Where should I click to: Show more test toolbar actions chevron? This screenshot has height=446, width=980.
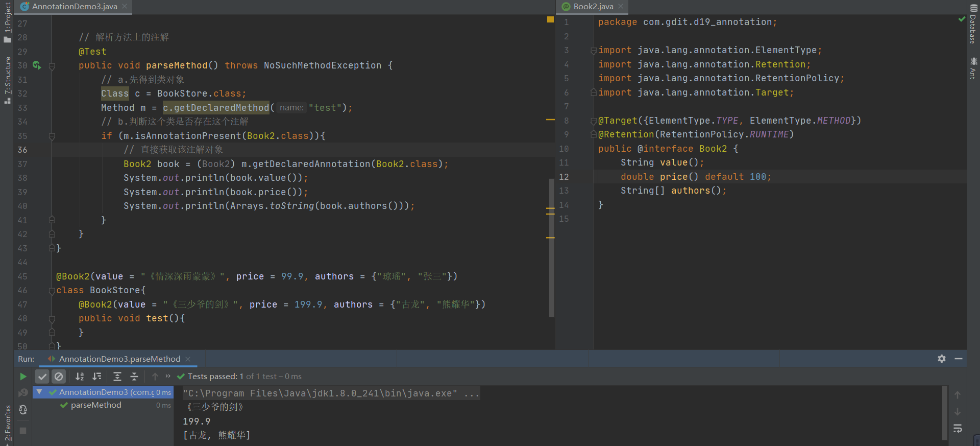click(x=168, y=377)
